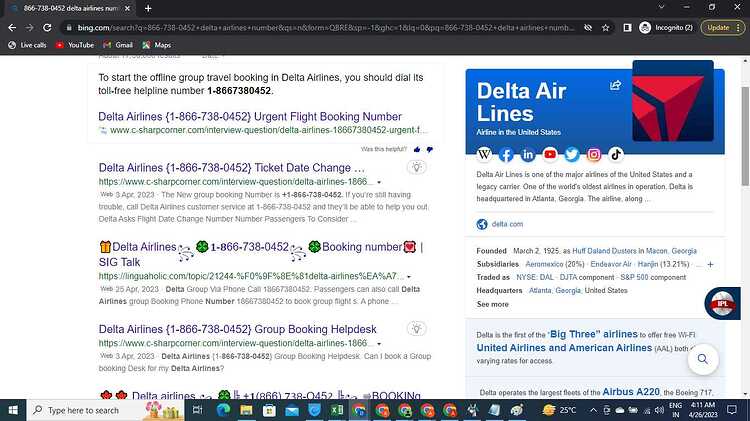Open Excel from the taskbar
The width and height of the screenshot is (750, 421).
pyautogui.click(x=337, y=410)
